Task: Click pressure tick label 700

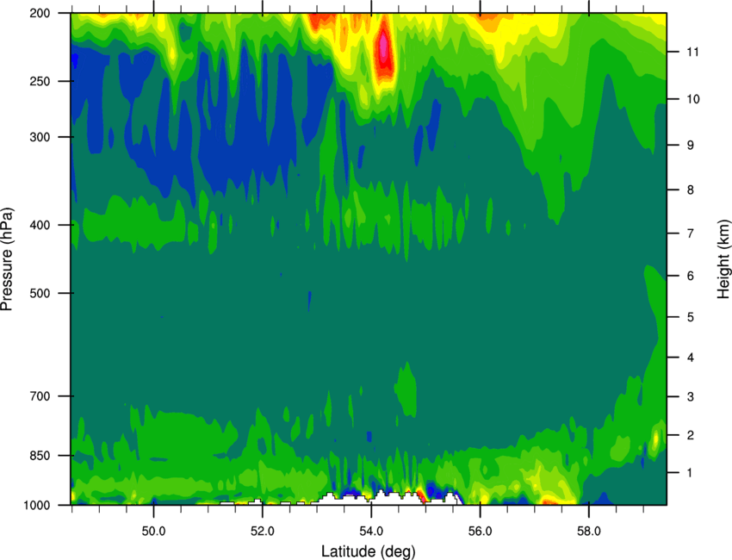Action: click(40, 396)
